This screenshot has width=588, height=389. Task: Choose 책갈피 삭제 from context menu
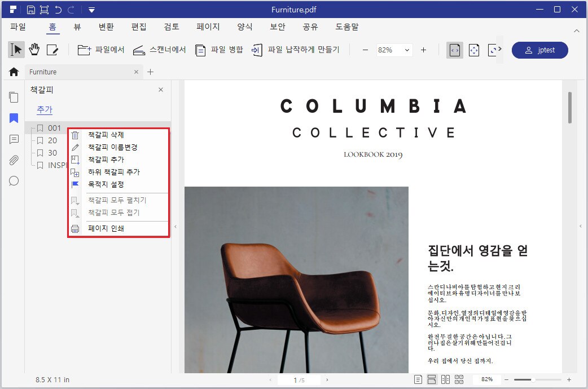tap(119, 135)
